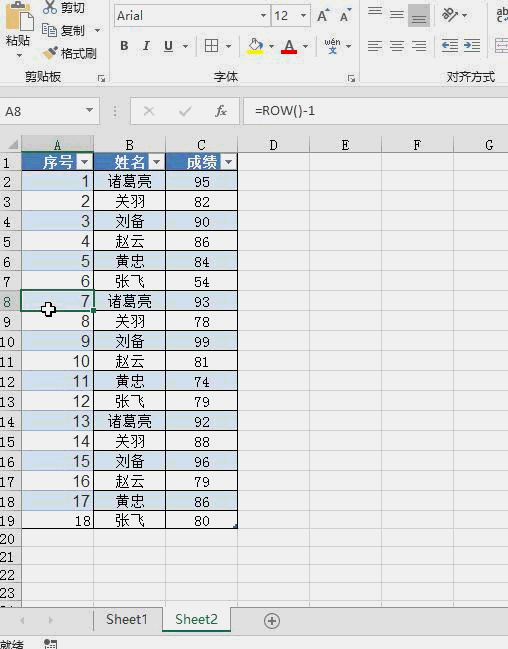The height and width of the screenshot is (649, 508).
Task: Increase the indent
Action: [472, 46]
